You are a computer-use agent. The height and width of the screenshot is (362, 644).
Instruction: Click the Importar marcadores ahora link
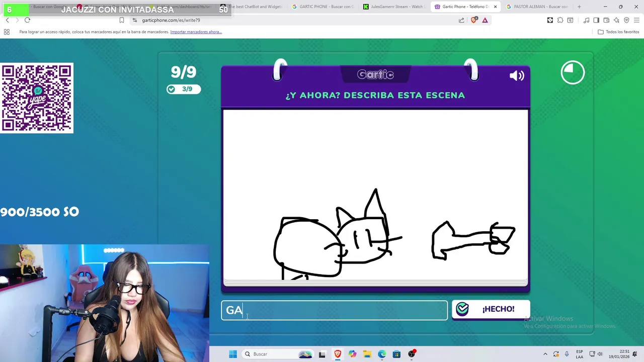196,32
